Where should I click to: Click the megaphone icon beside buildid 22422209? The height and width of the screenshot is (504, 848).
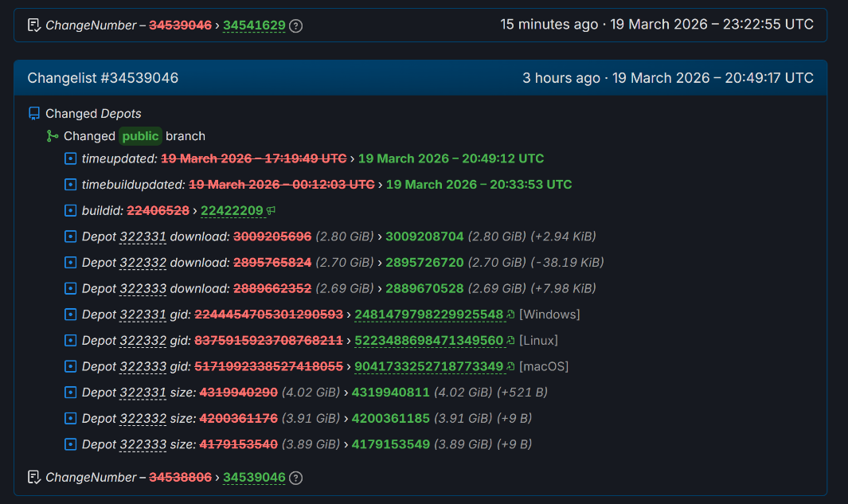272,211
